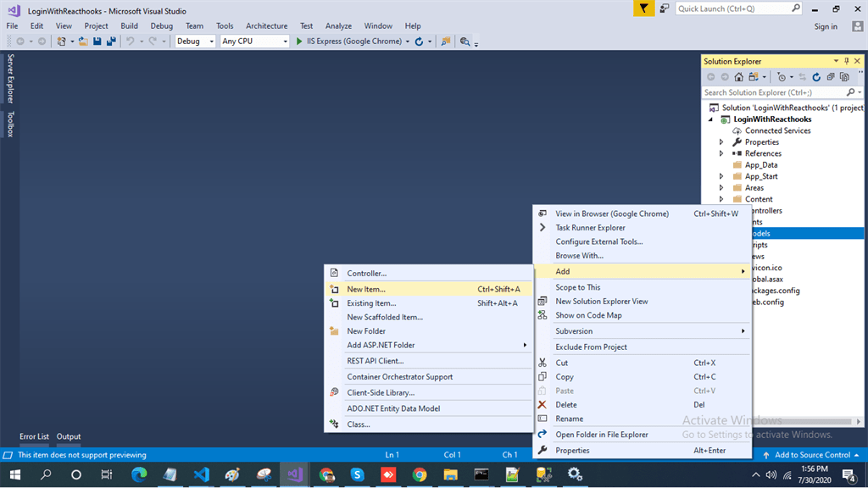Image resolution: width=868 pixels, height=488 pixels.
Task: Open Visual Studio Code from taskbar
Action: pos(202,474)
